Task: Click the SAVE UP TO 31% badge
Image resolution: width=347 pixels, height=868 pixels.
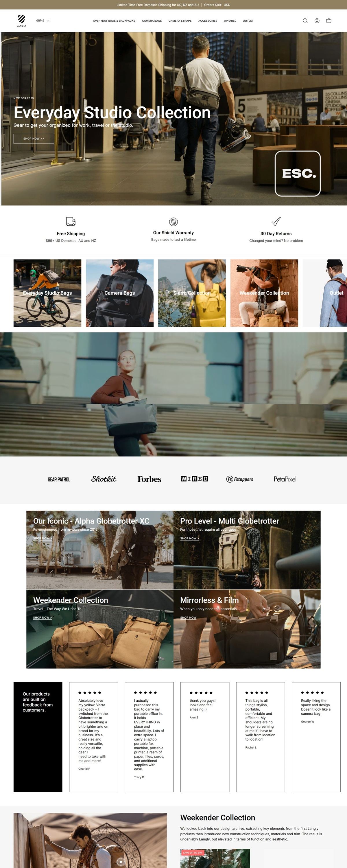Action: 193,852
